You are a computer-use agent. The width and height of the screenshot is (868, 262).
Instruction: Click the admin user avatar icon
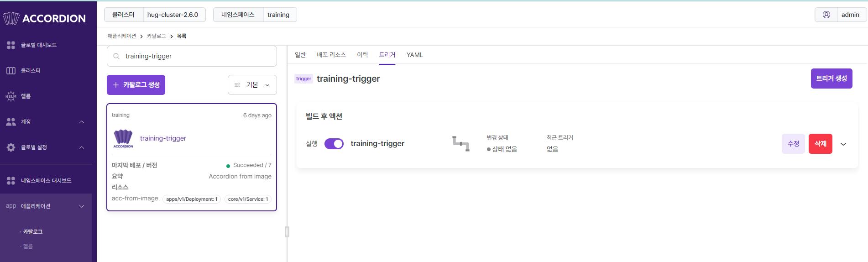(826, 15)
